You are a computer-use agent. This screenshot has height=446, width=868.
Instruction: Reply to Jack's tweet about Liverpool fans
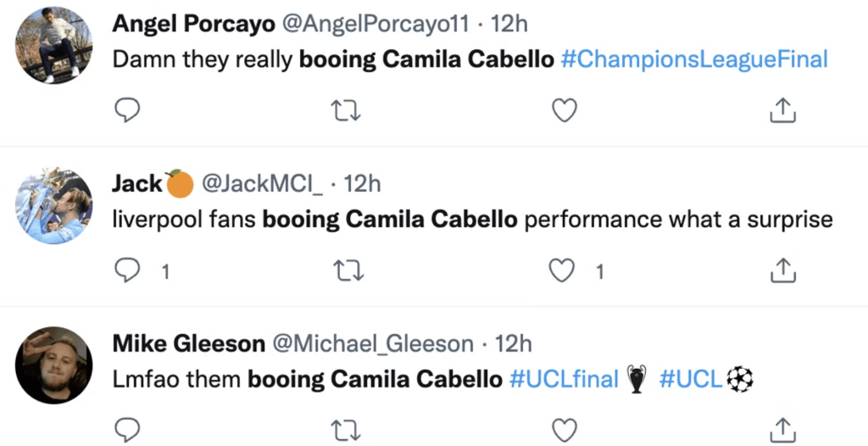[x=126, y=270]
